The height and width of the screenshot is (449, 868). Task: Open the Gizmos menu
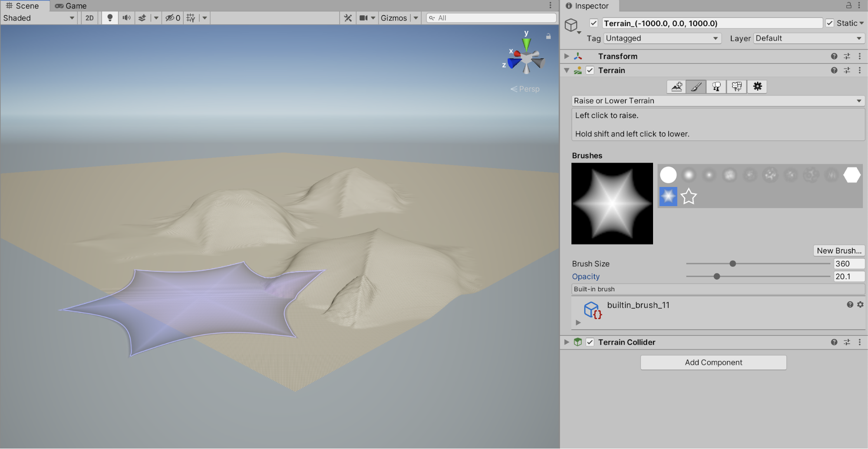(x=394, y=18)
